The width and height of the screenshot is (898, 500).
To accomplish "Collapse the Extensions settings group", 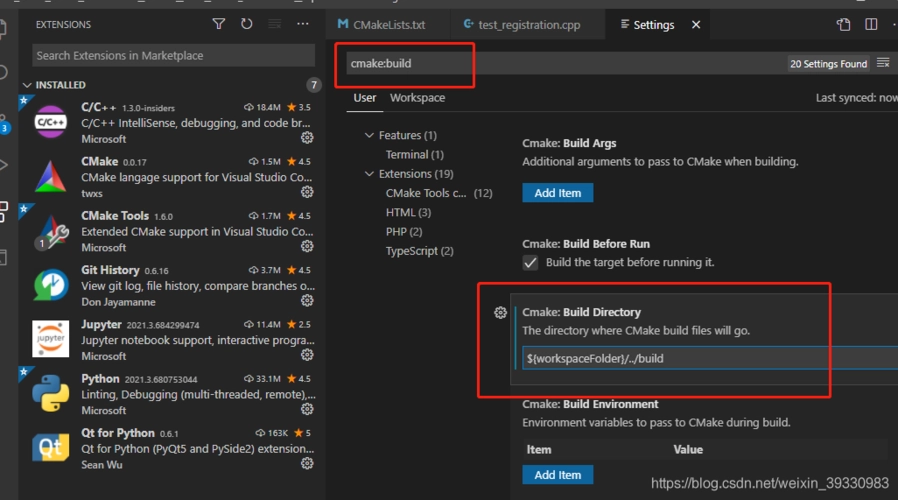I will [369, 174].
